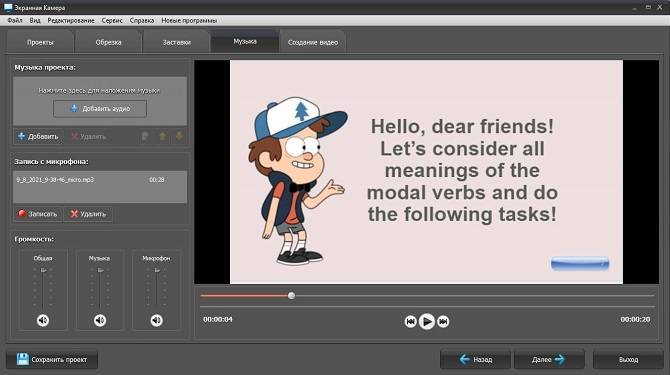The height and width of the screenshot is (375, 670).
Task: Move track up with the up arrow icon
Action: (162, 136)
